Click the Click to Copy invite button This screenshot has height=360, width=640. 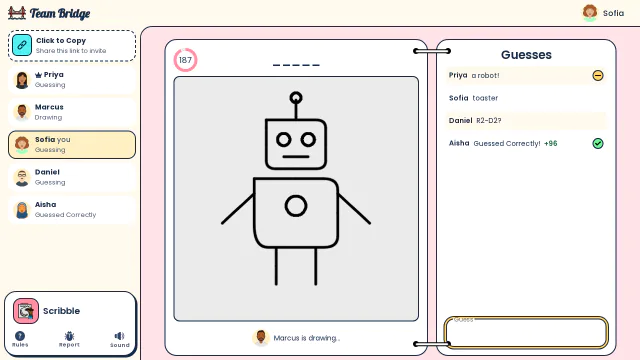pyautogui.click(x=72, y=46)
